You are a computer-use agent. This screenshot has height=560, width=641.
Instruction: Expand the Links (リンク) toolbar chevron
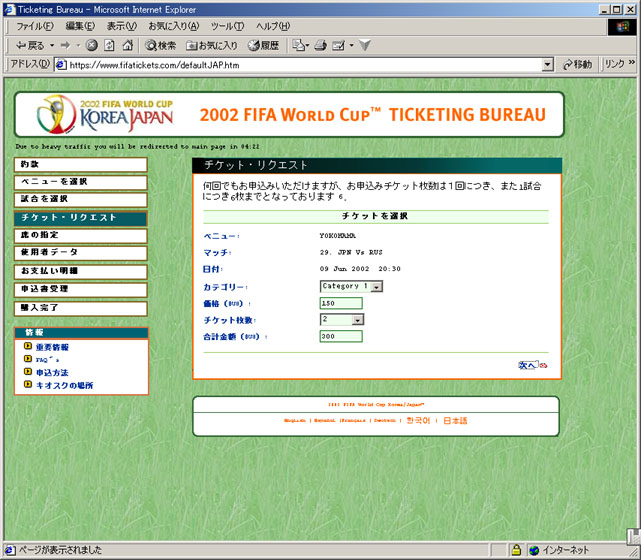click(632, 62)
